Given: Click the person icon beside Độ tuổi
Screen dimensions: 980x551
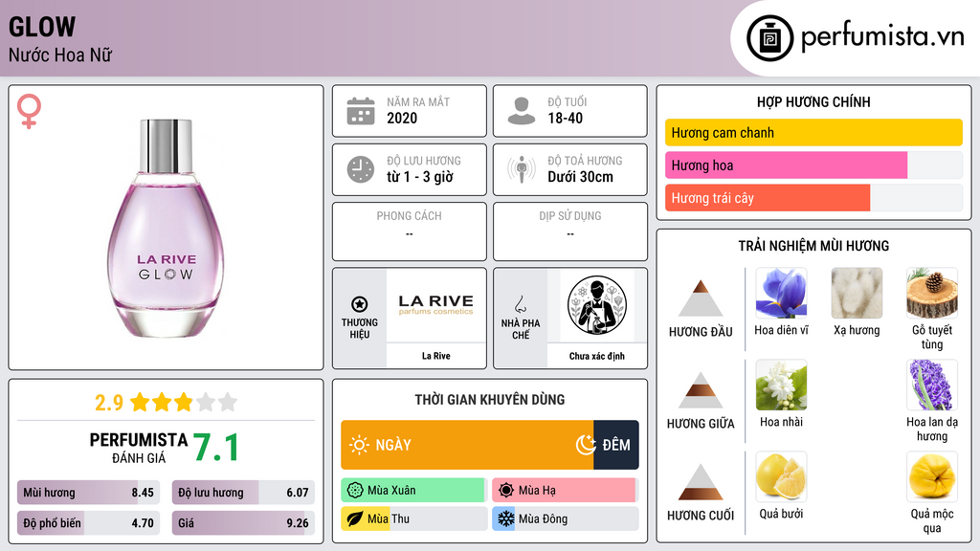Looking at the screenshot, I should tap(522, 111).
